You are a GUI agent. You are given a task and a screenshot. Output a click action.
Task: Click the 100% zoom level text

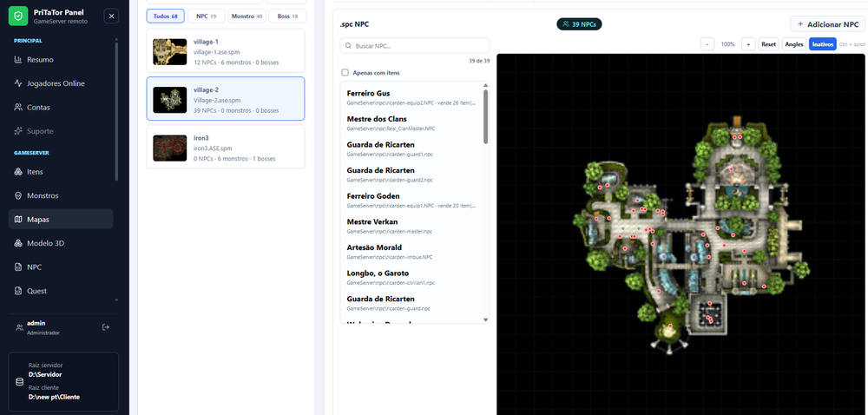[x=727, y=44]
